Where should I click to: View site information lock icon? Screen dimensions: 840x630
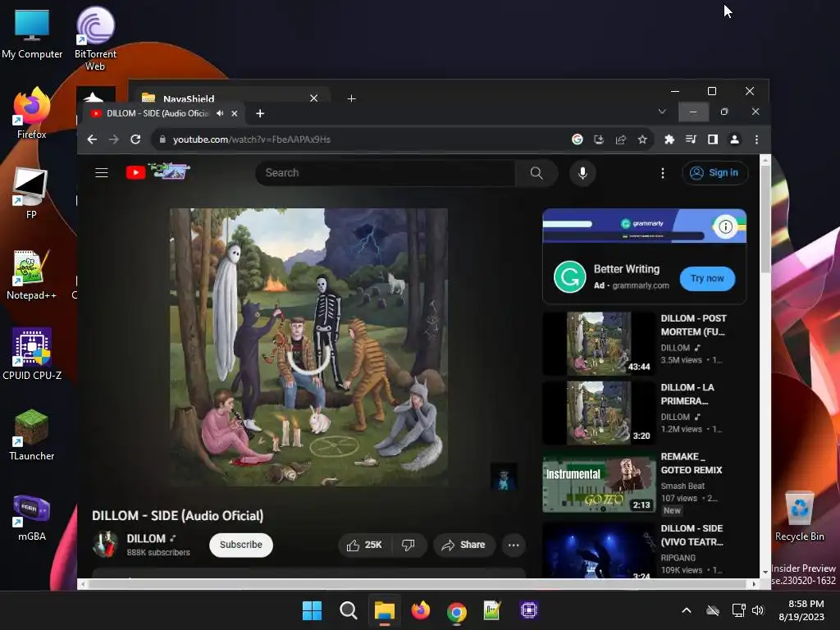(x=162, y=139)
